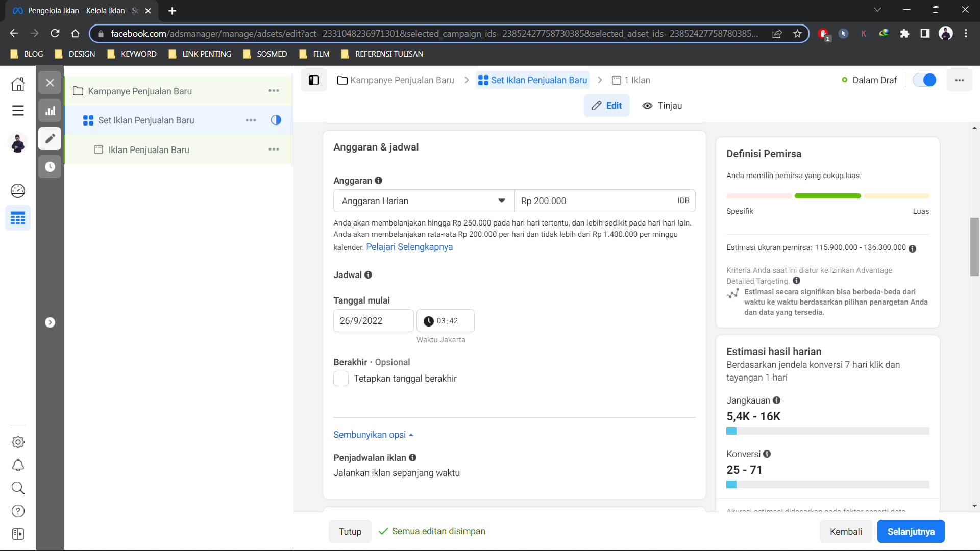Open the Pelajari Selengkapnya link
This screenshot has width=980, height=551.
[x=409, y=247]
